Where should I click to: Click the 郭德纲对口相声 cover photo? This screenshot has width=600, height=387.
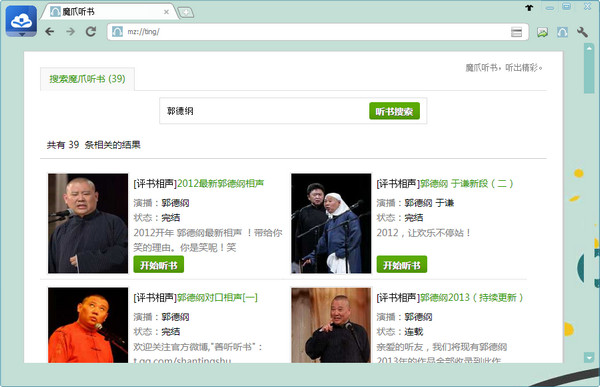click(88, 325)
